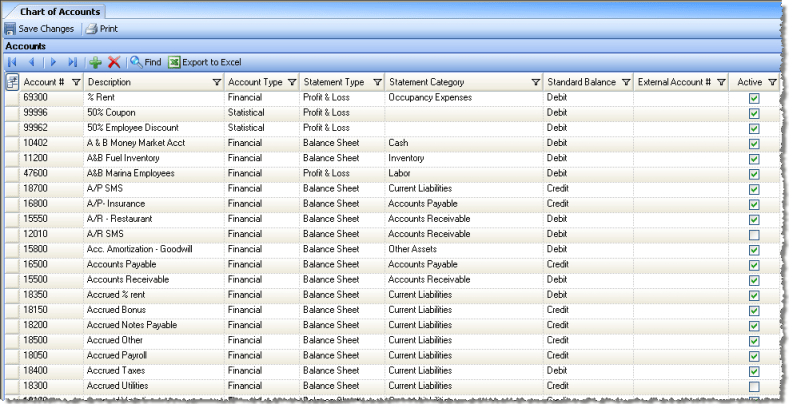Image resolution: width=789 pixels, height=404 pixels.
Task: Open the grid column chooser icon
Action: tap(12, 82)
